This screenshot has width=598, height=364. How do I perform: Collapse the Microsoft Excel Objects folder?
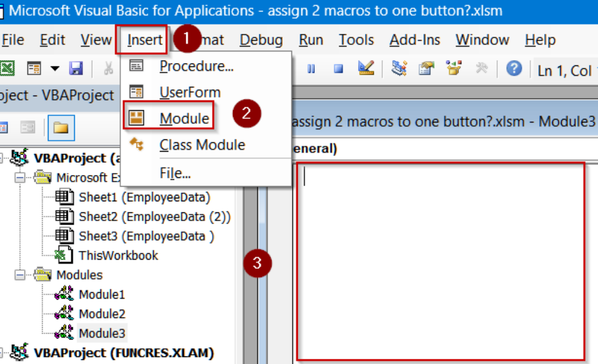(x=20, y=177)
